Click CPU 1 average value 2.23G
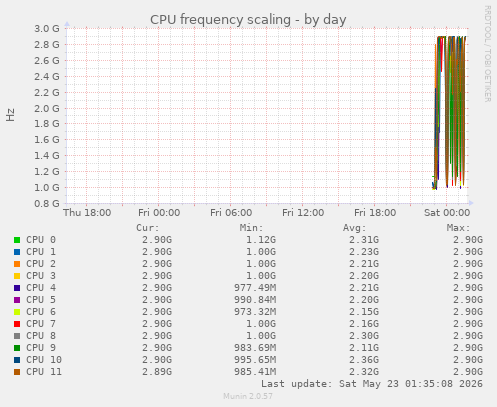This screenshot has width=497, height=407. 364,252
